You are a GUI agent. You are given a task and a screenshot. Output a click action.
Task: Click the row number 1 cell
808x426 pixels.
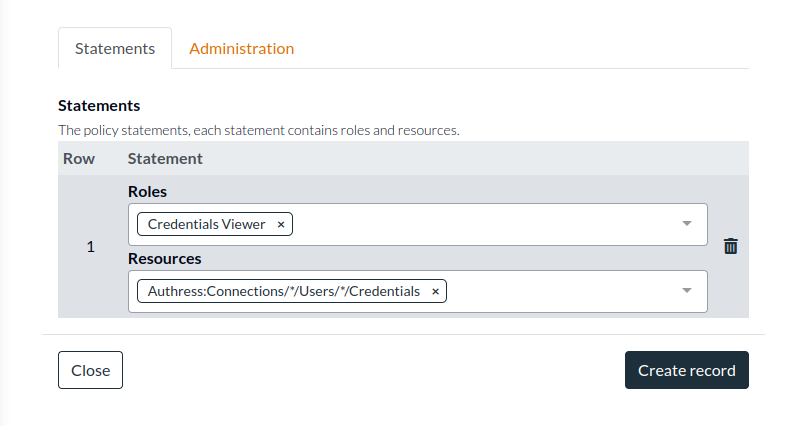click(91, 247)
